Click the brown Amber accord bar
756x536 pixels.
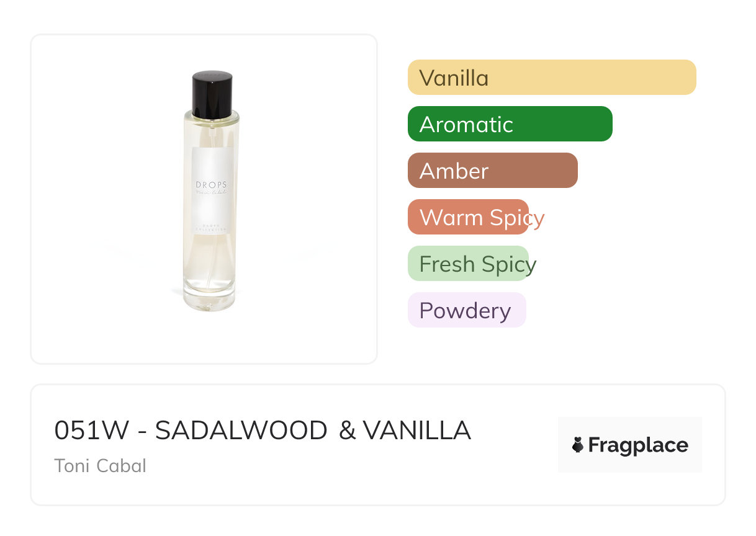[492, 171]
